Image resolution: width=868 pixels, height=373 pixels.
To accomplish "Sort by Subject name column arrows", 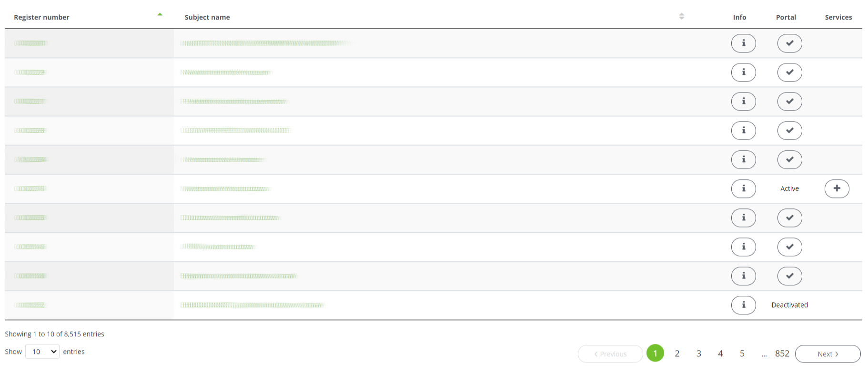I will pos(681,16).
